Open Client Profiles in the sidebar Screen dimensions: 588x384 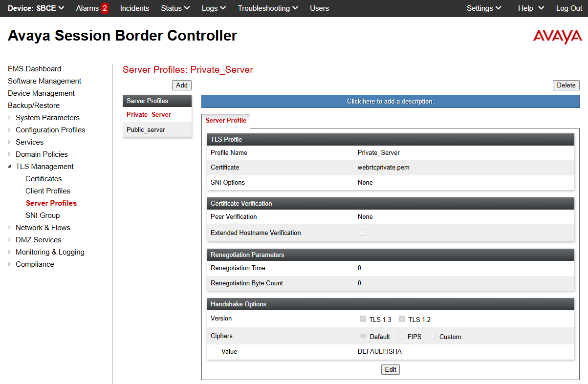[x=48, y=191]
